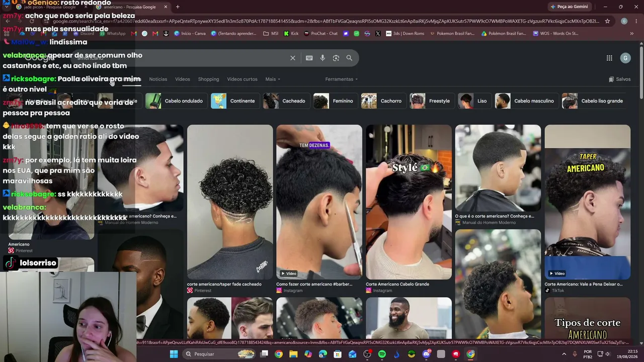This screenshot has height=362, width=644.
Task: Open the 'ProChat - Chat' bookmark
Action: click(x=320, y=34)
